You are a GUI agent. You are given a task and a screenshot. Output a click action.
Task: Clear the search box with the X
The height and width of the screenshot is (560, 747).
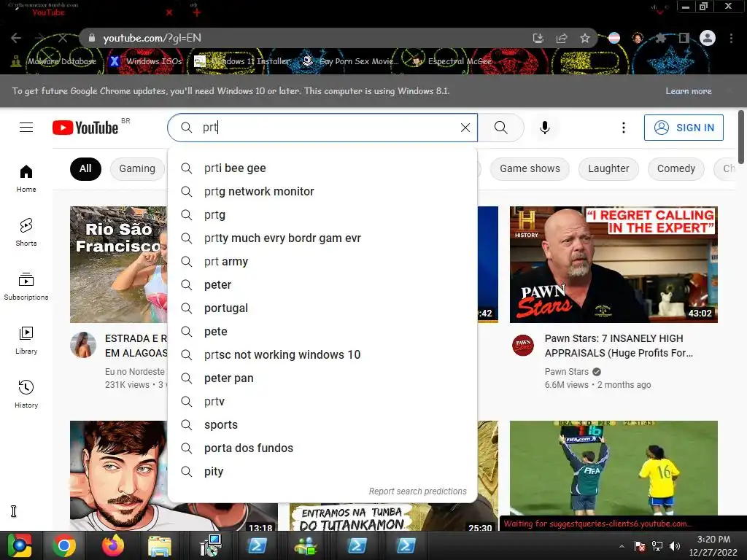465,128
